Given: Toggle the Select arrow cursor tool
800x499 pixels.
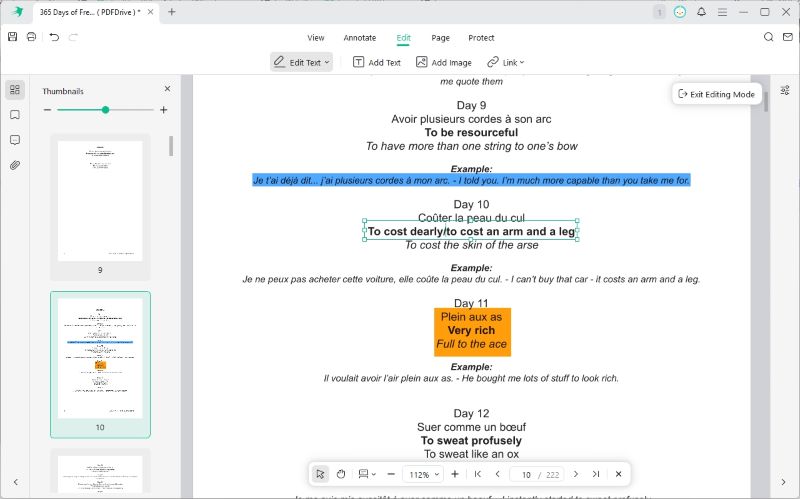Looking at the screenshot, I should click(x=320, y=474).
